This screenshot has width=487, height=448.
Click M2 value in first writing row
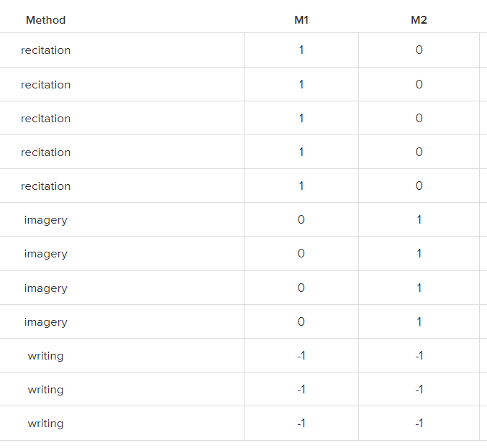click(x=419, y=356)
